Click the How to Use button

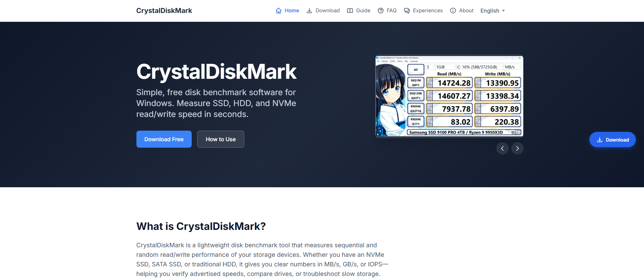[x=221, y=139]
